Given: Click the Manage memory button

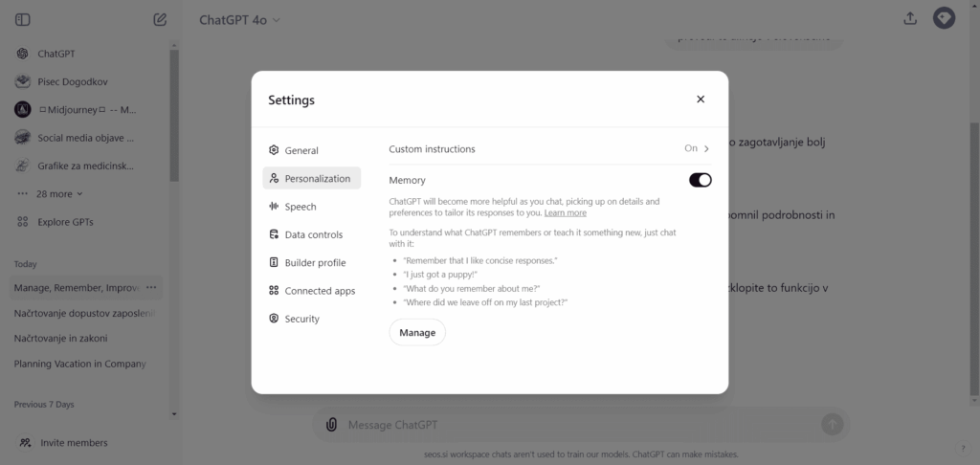Looking at the screenshot, I should coord(417,332).
